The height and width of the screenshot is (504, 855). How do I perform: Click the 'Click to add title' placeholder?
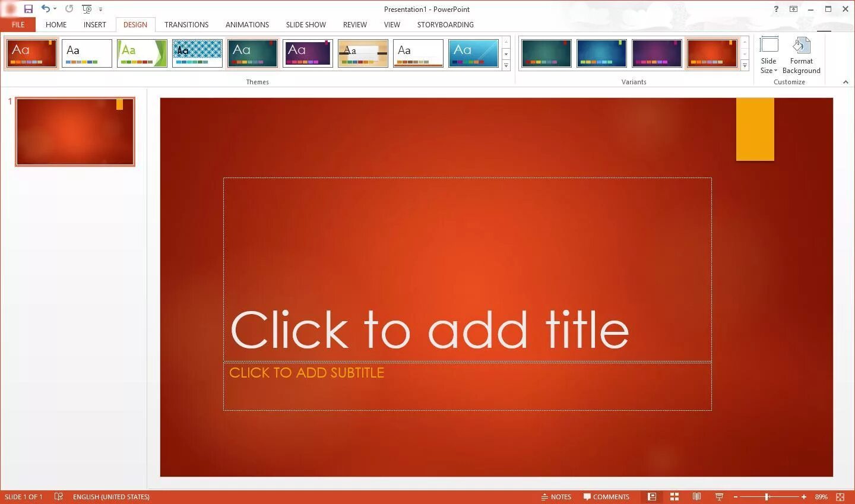click(467, 270)
